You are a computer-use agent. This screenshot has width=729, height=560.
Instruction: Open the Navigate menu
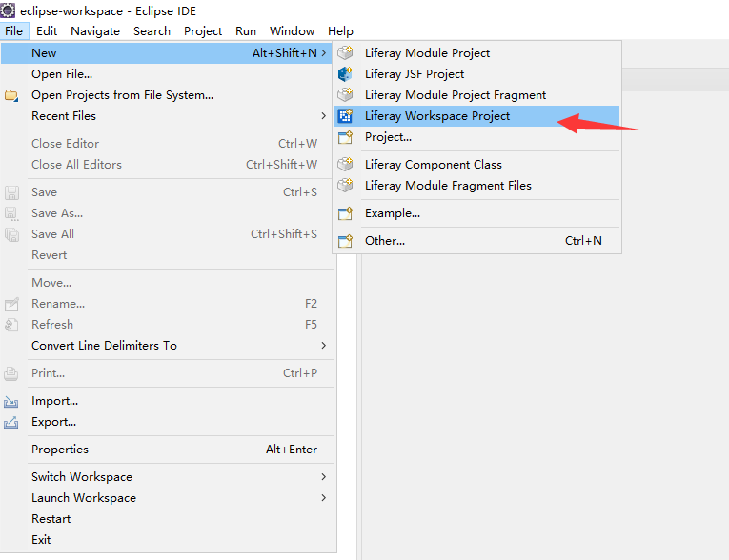(95, 31)
